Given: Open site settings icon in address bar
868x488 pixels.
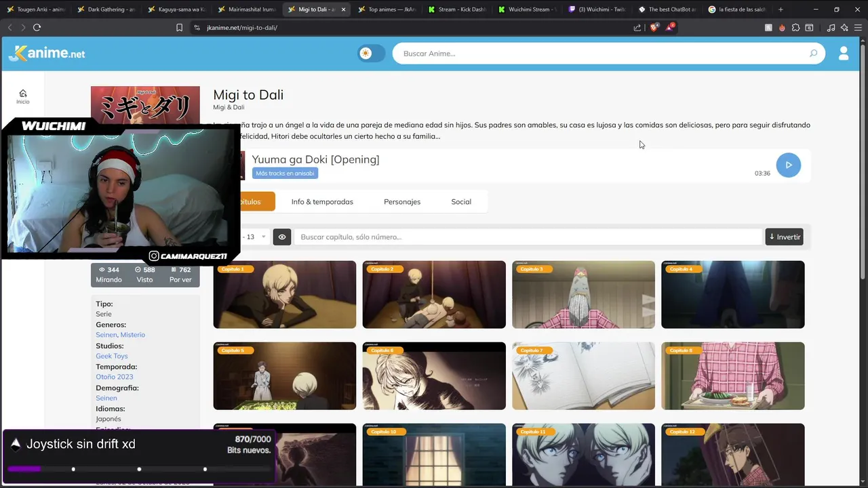Looking at the screenshot, I should point(197,28).
